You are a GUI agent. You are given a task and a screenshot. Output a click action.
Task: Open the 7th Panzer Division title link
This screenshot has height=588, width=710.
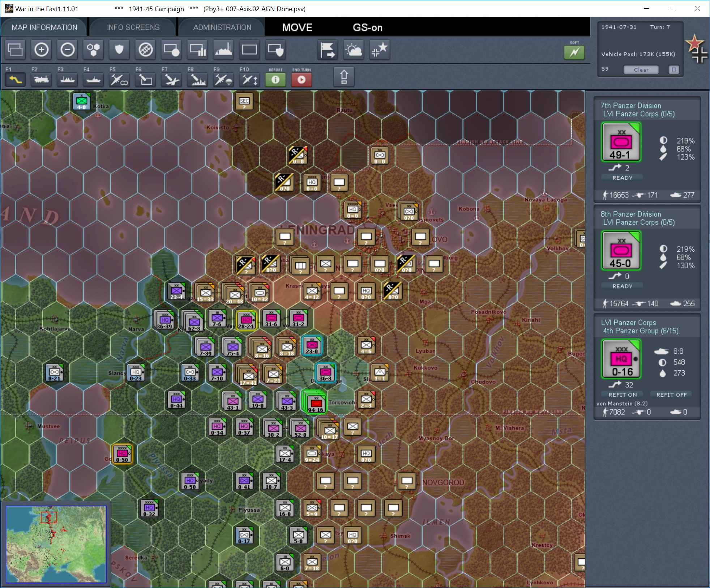pos(631,106)
